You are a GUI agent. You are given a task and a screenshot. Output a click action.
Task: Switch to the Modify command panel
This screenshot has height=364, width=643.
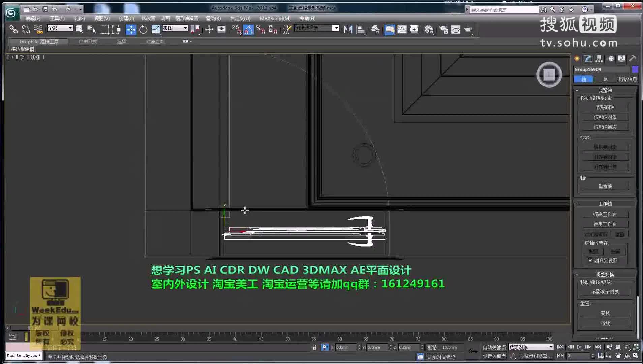click(x=588, y=58)
